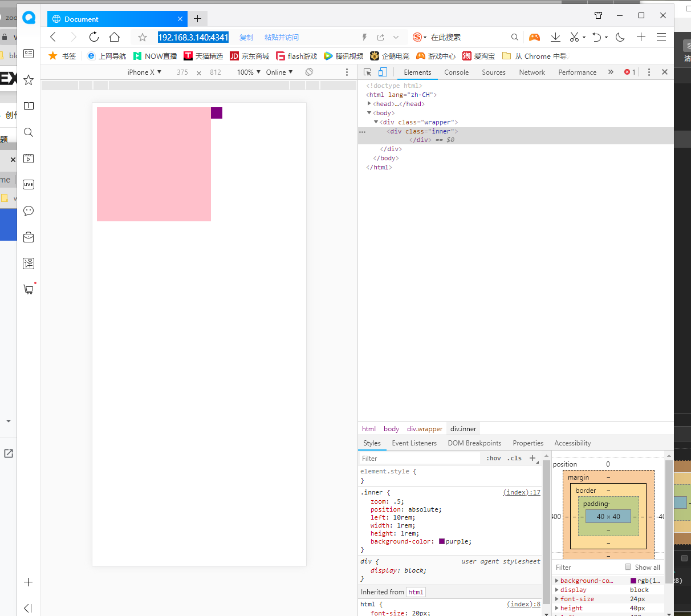Toggle the :hov element state panel
Viewport: 691px width, 616px height.
click(494, 458)
